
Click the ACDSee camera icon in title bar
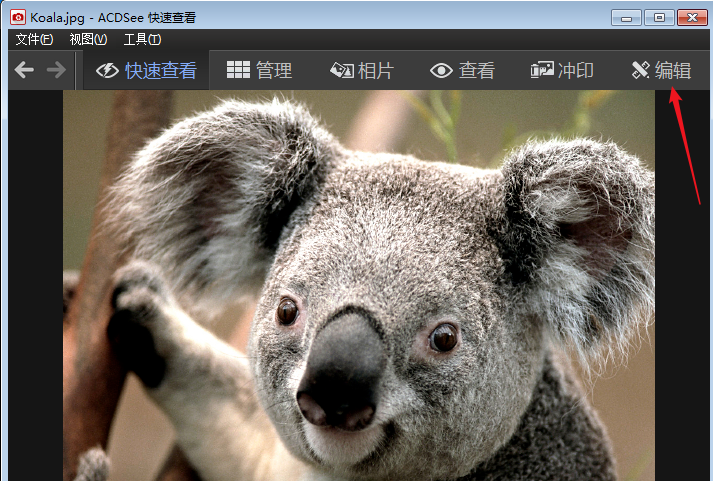17,17
